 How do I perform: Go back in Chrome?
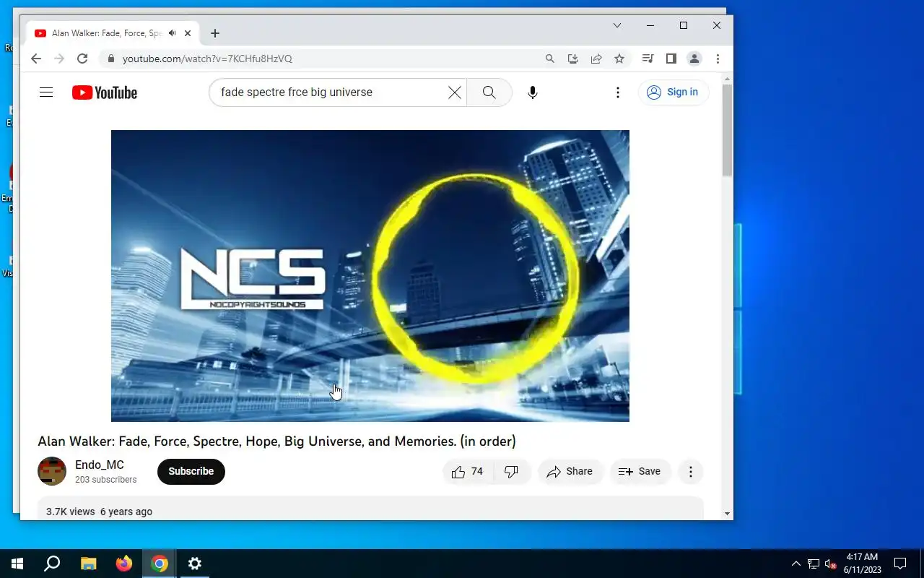point(36,59)
